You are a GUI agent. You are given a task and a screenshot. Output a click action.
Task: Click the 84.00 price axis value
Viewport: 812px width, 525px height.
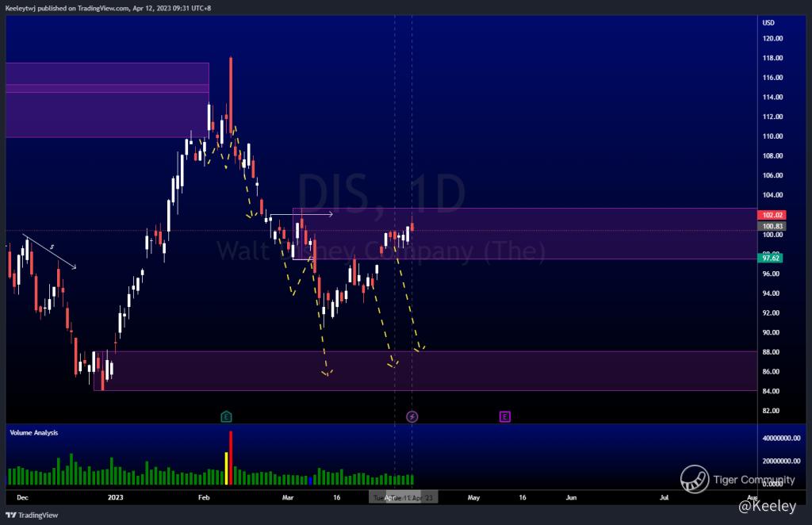click(771, 391)
